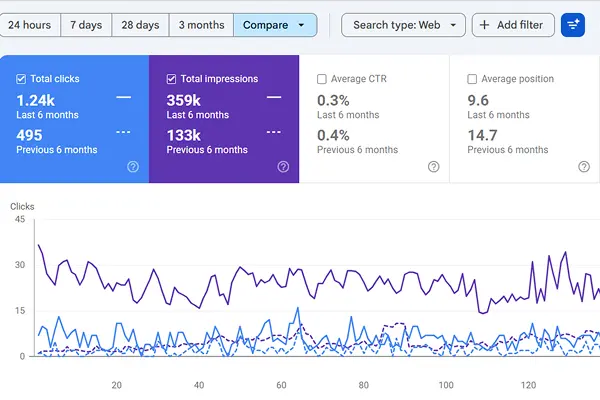This screenshot has width=600, height=400.
Task: Click dashed line legend in Total impressions card
Action: 274,132
